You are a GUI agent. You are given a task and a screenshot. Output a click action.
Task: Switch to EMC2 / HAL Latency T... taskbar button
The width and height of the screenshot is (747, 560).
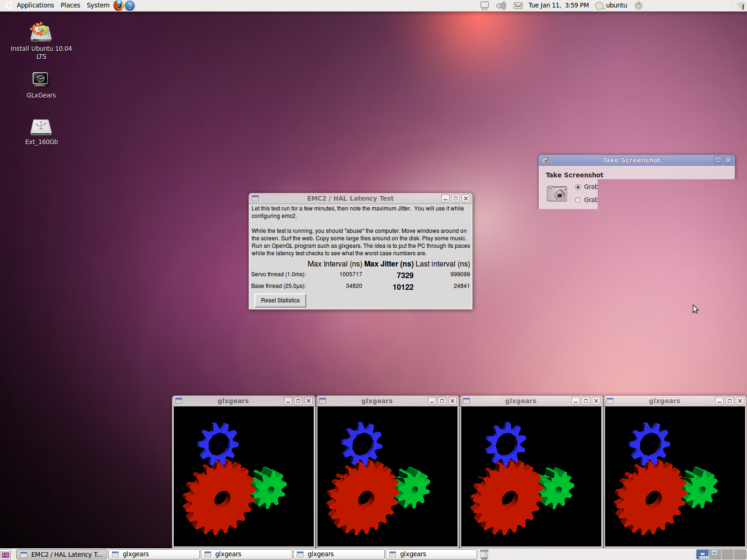pos(62,554)
